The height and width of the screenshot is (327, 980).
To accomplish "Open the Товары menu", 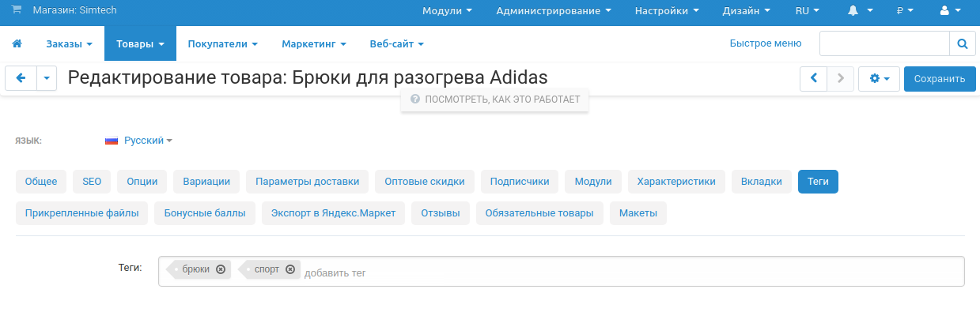I will 140,43.
